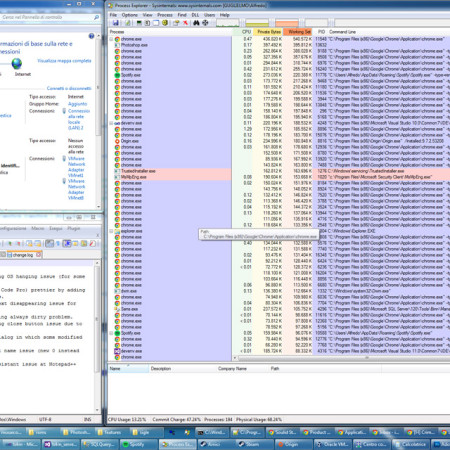Screen dimensions: 450x450
Task: Click the Save icon in Process Explorer toolbar
Action: [x=116, y=23]
